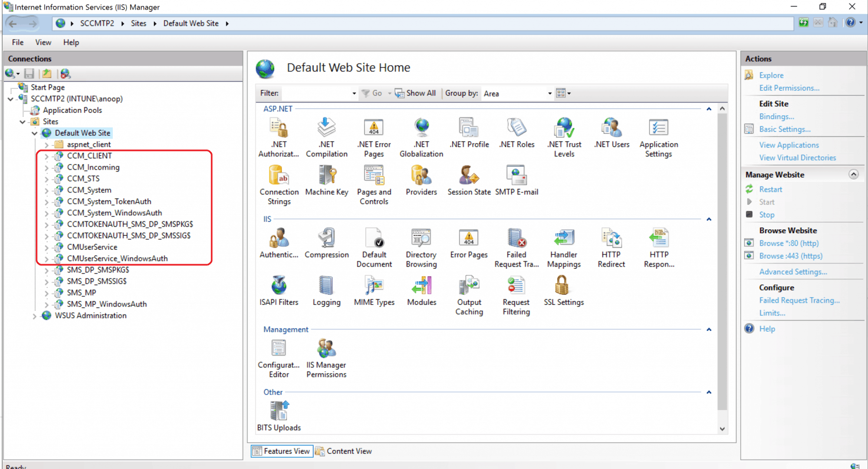Viewport: 868px width, 469px height.
Task: Click the features pane vertical scrollbar
Action: point(722,261)
